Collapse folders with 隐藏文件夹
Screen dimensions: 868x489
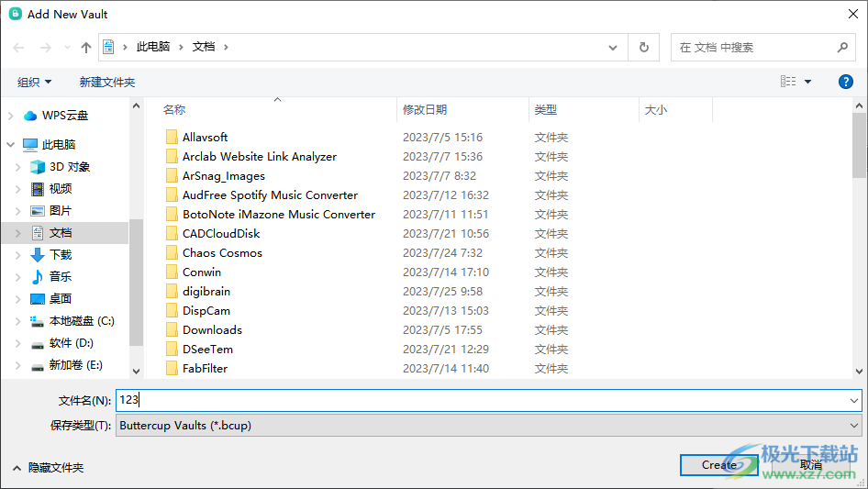tap(48, 468)
